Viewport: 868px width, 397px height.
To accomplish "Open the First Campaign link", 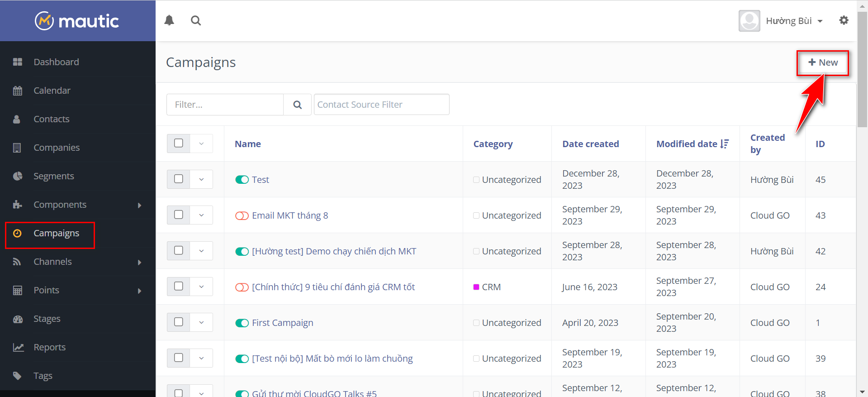I will coord(282,323).
